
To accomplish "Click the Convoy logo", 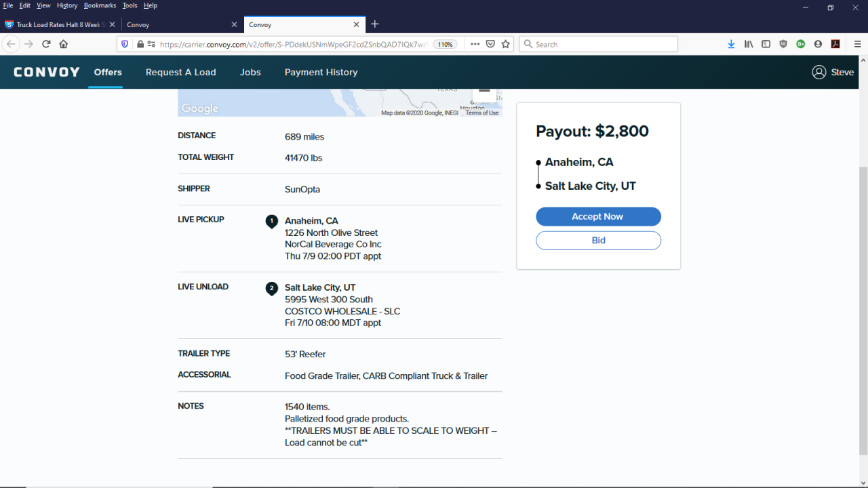I will coord(47,72).
